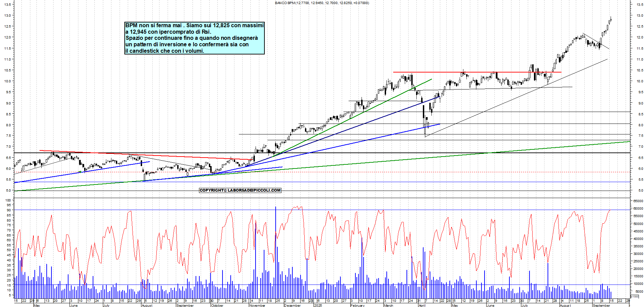644x307 pixels.
Task: Click the 35000 volume axis label
Action: 638,246
